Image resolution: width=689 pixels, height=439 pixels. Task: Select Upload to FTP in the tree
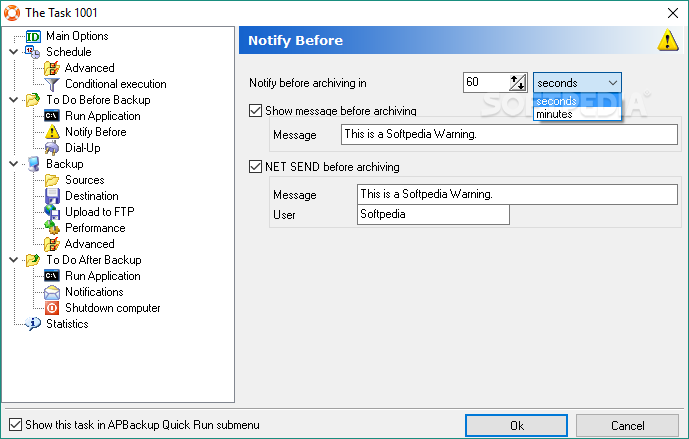(x=100, y=212)
